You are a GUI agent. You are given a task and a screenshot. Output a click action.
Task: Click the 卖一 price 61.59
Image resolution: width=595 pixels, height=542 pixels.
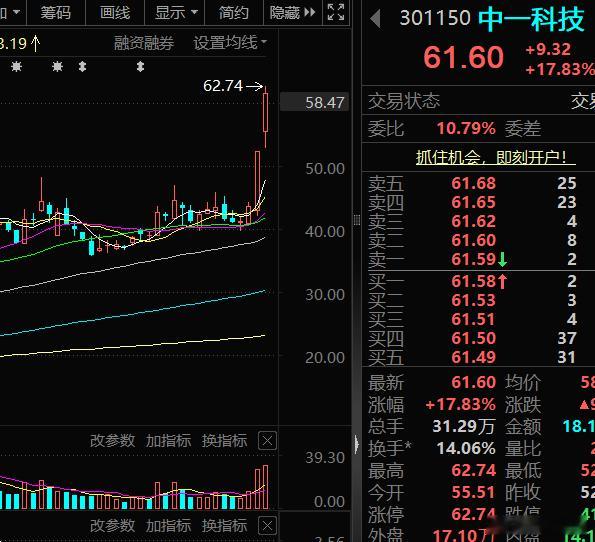point(473,259)
